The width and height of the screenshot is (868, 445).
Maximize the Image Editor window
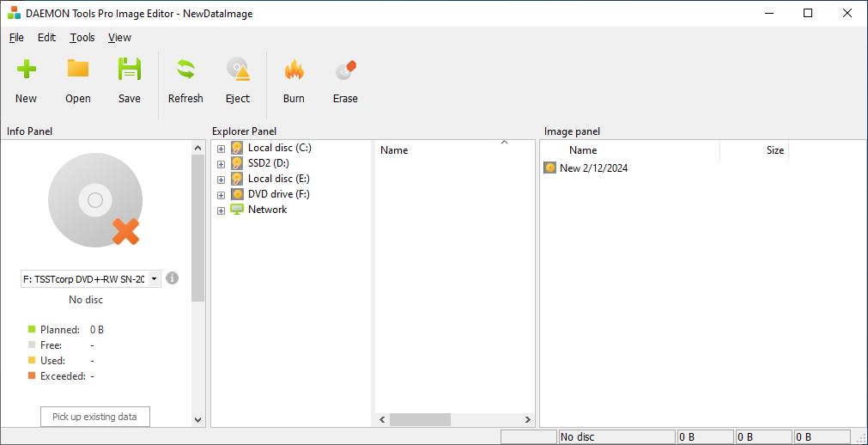(808, 13)
